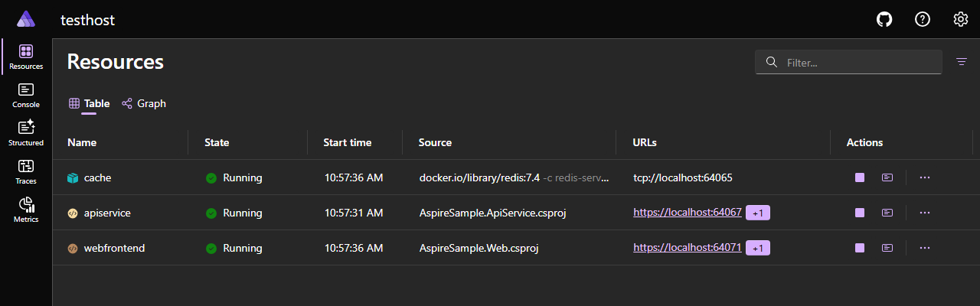The height and width of the screenshot is (306, 980).
Task: Open the https://localhost:64067 link
Action: click(x=687, y=213)
